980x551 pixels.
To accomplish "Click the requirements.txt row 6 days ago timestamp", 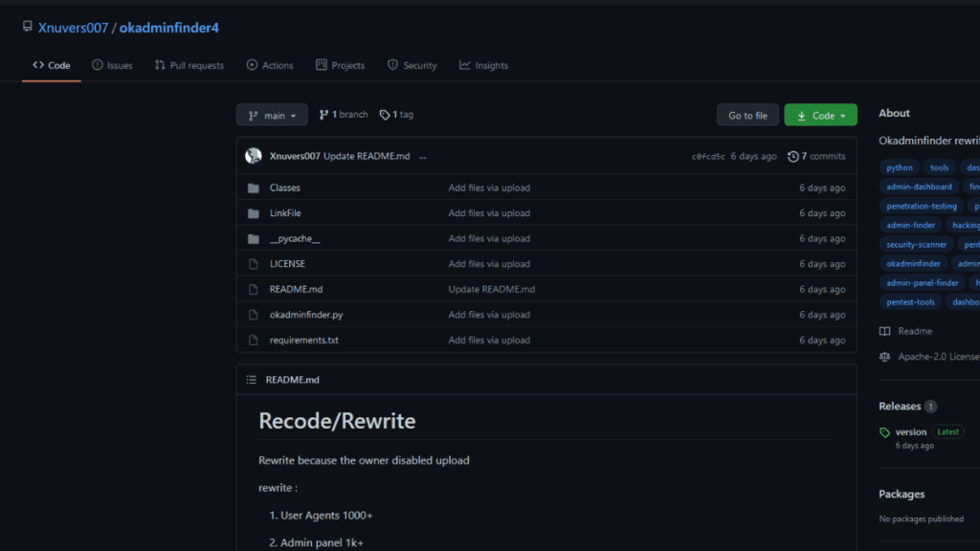I will point(822,340).
